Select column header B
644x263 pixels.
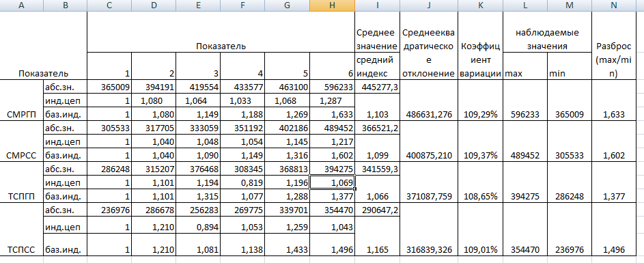coord(65,5)
